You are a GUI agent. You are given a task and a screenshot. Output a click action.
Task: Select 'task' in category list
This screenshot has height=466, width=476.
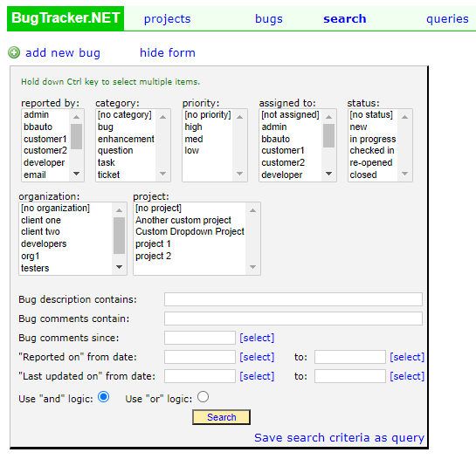pyautogui.click(x=126, y=162)
